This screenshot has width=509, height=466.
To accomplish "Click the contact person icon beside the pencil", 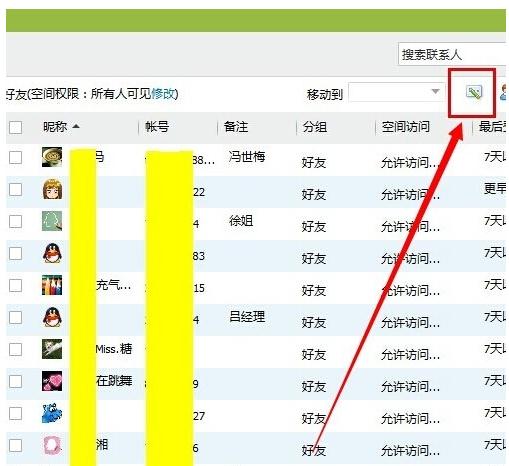I will (x=504, y=92).
